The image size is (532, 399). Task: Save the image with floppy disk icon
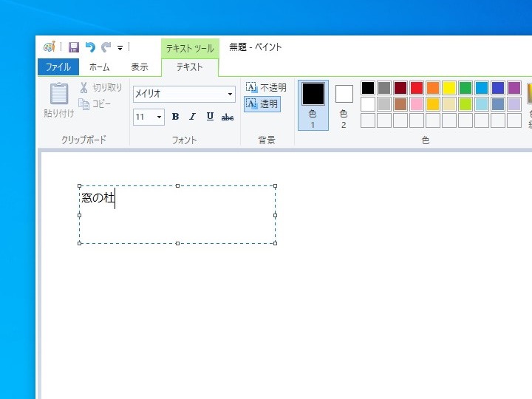point(74,47)
